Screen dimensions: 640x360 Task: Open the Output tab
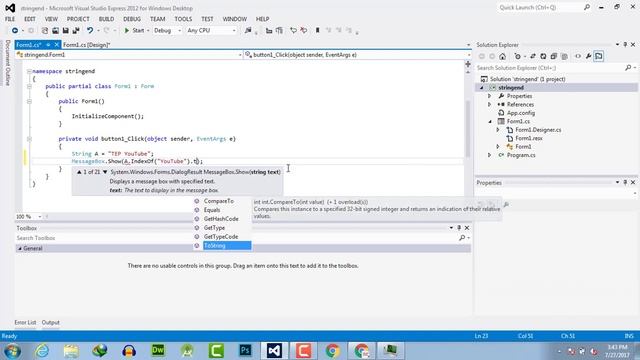51,322
